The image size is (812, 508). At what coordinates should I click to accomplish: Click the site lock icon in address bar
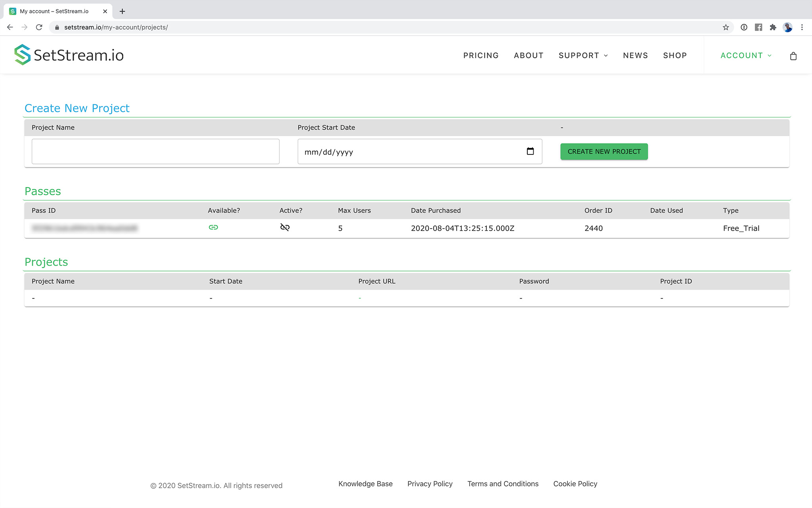(57, 27)
